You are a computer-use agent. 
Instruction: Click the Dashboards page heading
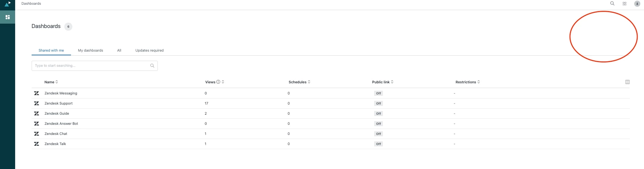click(x=46, y=26)
